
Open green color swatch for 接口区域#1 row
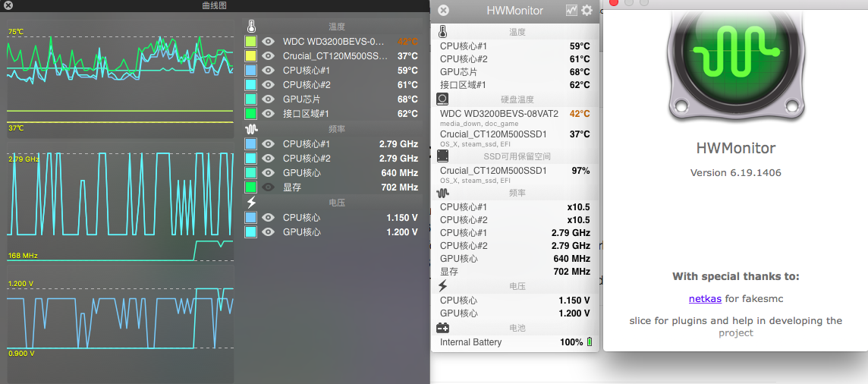click(251, 113)
